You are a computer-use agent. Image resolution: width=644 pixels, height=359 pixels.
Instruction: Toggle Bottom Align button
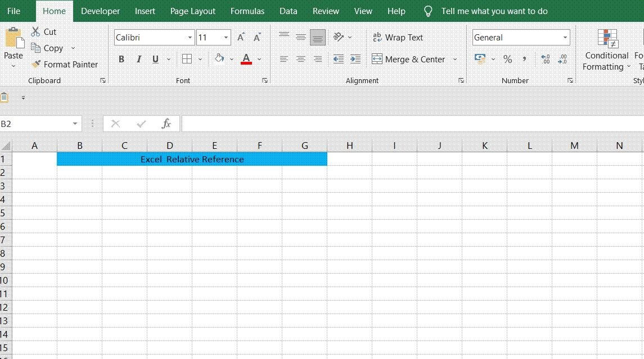pyautogui.click(x=317, y=37)
